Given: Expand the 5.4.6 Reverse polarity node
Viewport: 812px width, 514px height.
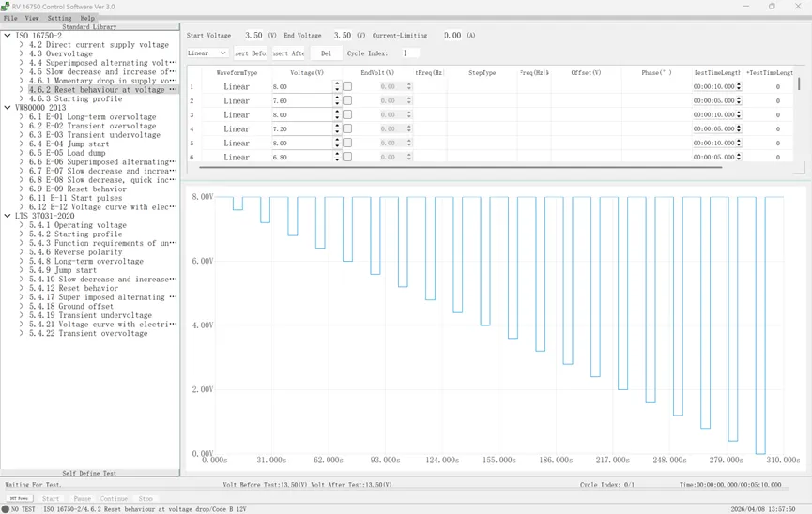Looking at the screenshot, I should coord(22,252).
